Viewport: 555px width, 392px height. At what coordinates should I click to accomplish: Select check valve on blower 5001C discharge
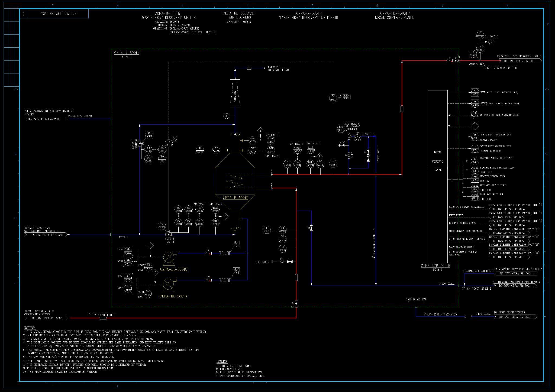click(208, 253)
